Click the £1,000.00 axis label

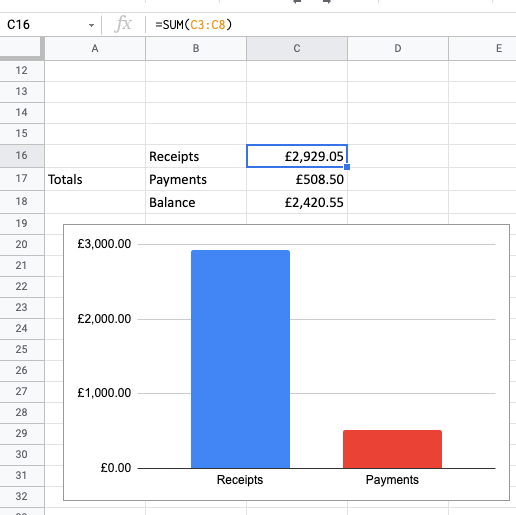[x=104, y=393]
